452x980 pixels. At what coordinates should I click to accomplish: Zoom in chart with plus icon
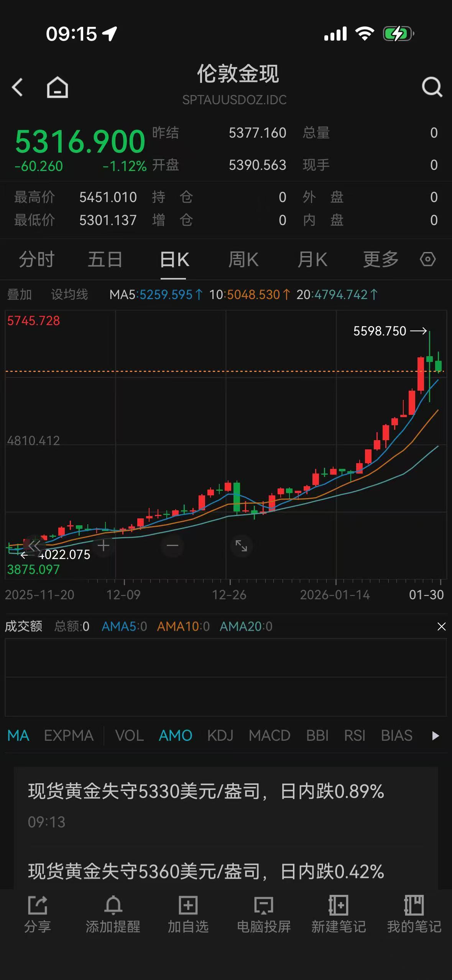pyautogui.click(x=103, y=545)
